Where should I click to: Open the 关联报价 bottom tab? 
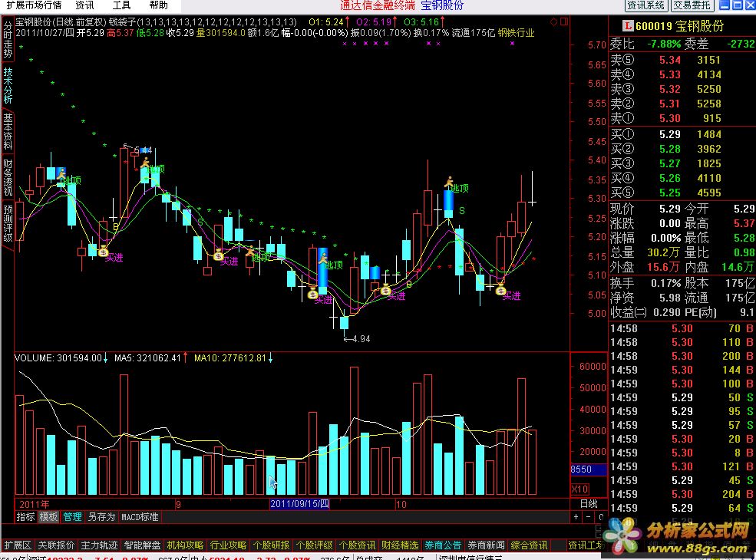coord(56,545)
